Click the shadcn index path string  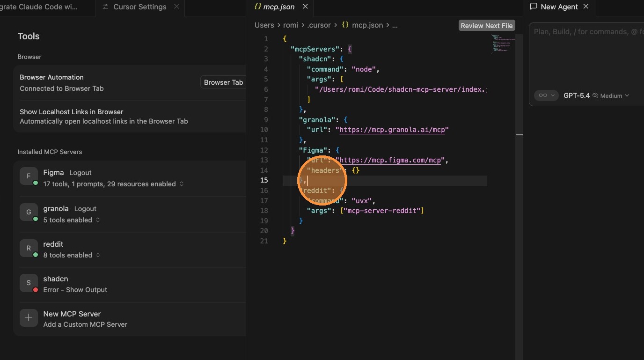401,89
